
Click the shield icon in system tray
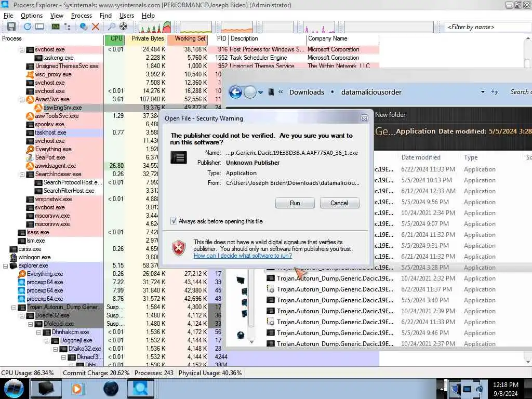point(455,389)
